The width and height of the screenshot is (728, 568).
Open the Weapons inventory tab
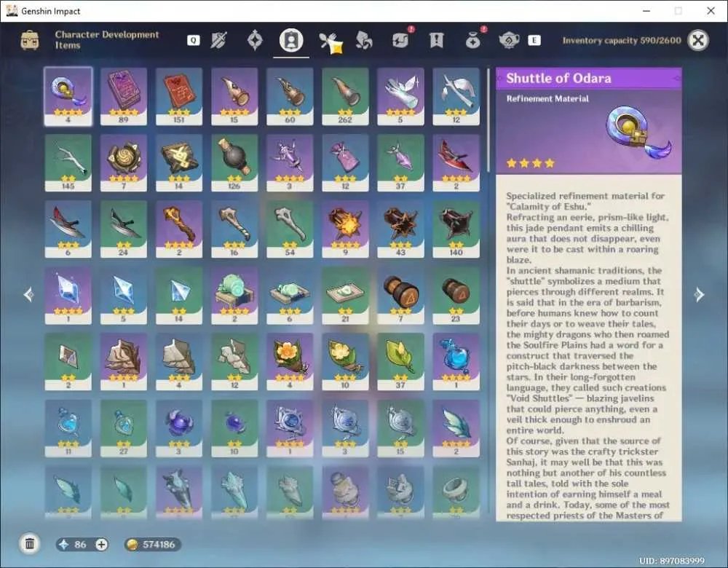(x=218, y=40)
